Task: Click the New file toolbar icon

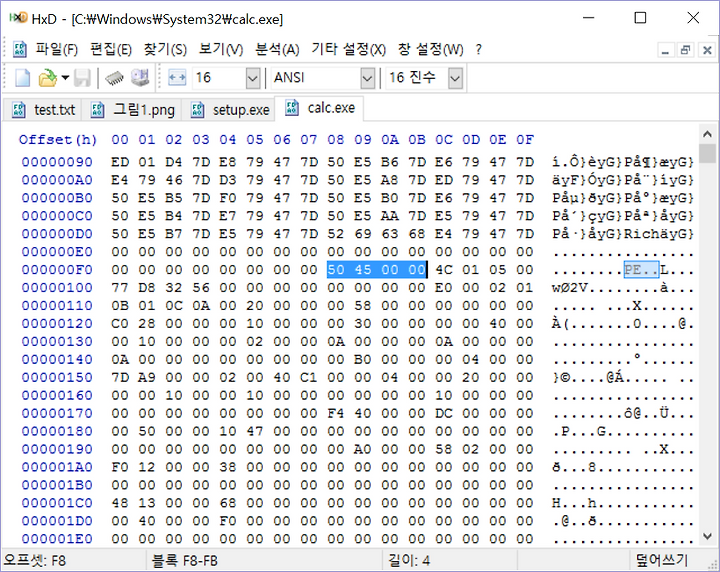Action: [x=22, y=78]
